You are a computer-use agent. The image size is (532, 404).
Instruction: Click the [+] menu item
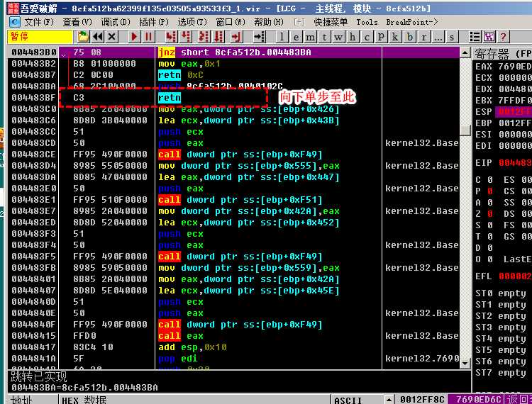coord(299,22)
